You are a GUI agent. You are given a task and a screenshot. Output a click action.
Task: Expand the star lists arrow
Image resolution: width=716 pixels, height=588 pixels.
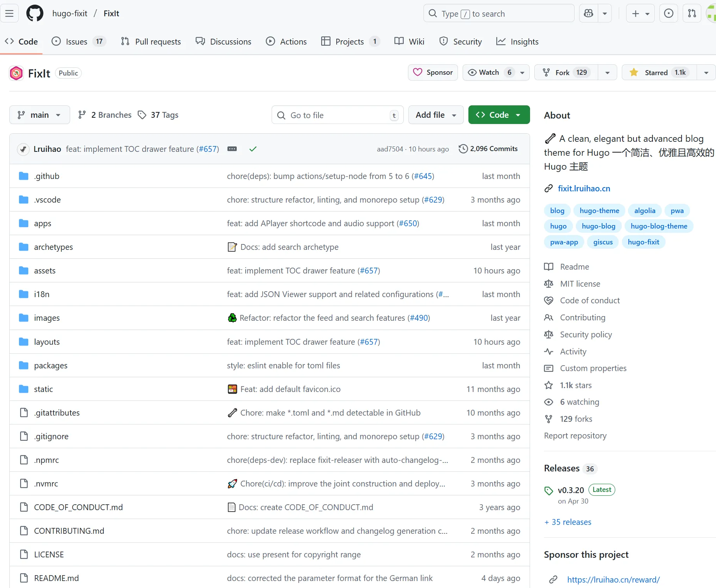[706, 72]
